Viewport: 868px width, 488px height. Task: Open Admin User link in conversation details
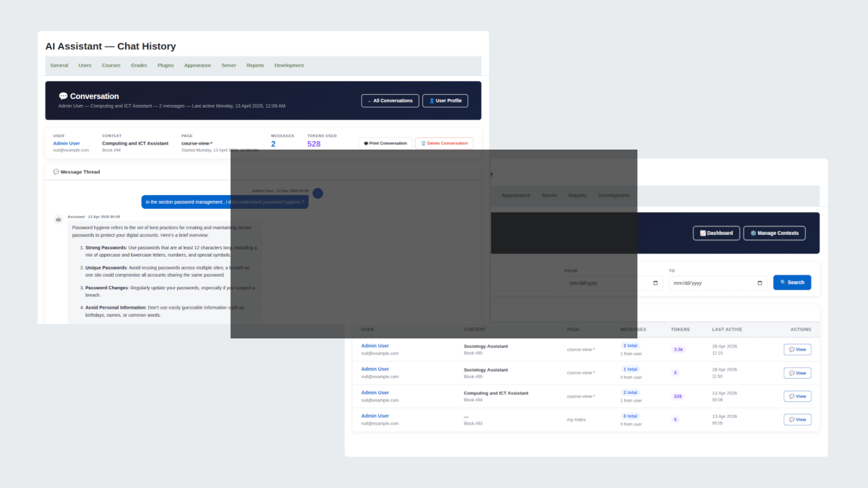coord(67,143)
